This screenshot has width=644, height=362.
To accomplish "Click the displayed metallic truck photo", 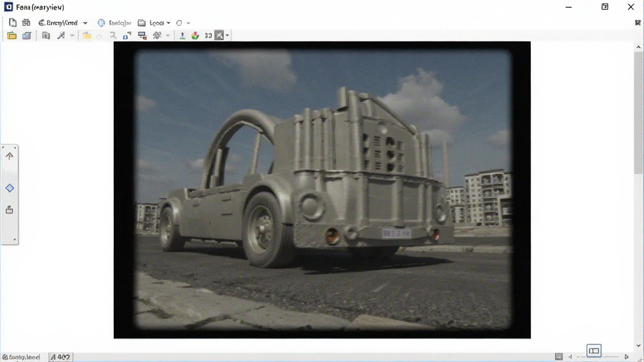I will coord(322,190).
